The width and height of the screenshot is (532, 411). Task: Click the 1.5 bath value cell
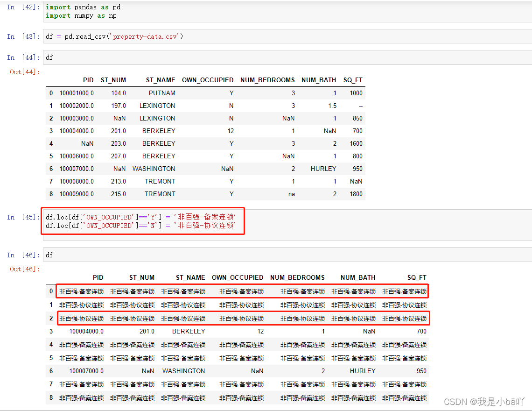point(332,106)
